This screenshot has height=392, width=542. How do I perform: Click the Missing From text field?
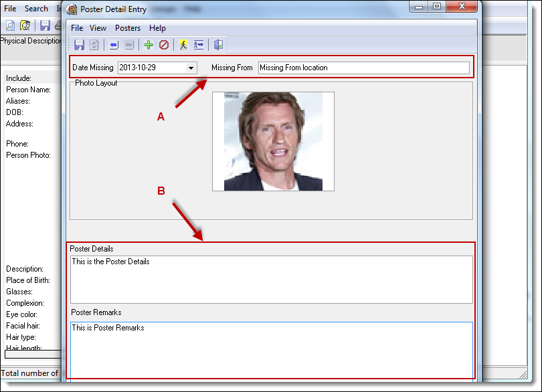click(x=363, y=68)
